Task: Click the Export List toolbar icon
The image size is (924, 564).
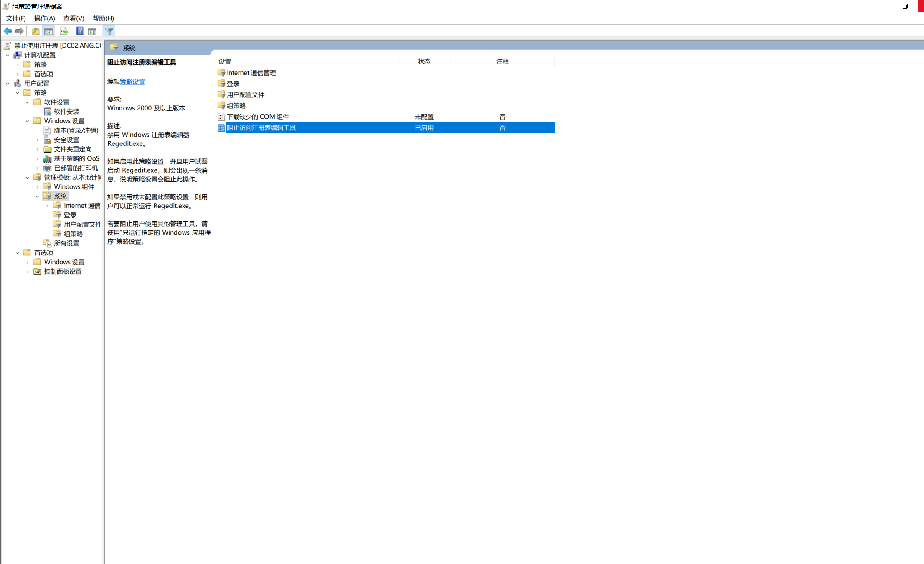Action: coord(64,31)
